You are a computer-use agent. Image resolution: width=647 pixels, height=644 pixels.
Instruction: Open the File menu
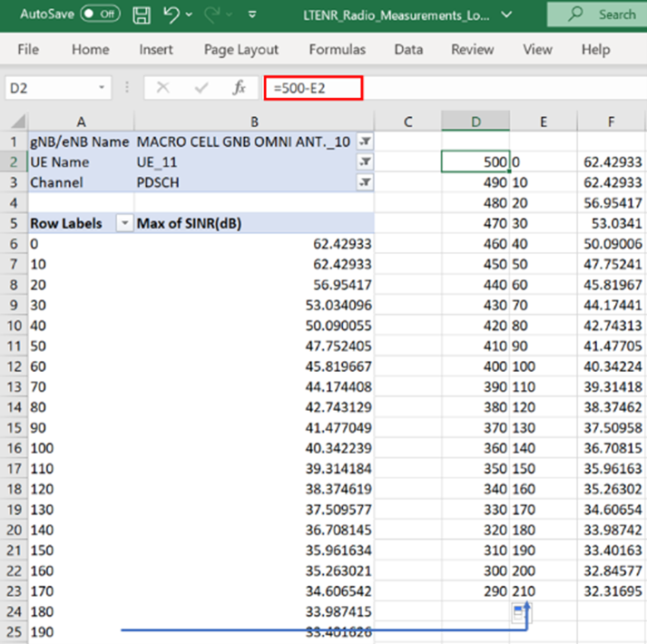(x=28, y=49)
